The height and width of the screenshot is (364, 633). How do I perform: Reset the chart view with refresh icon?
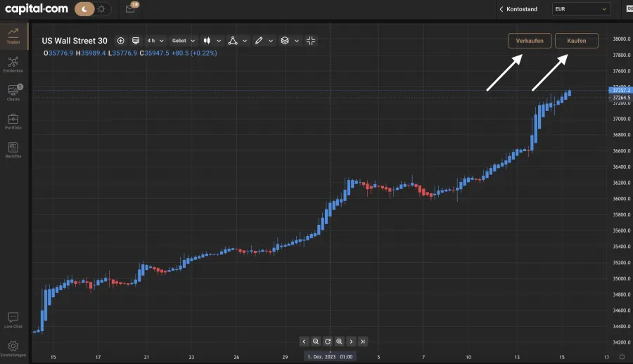click(327, 342)
